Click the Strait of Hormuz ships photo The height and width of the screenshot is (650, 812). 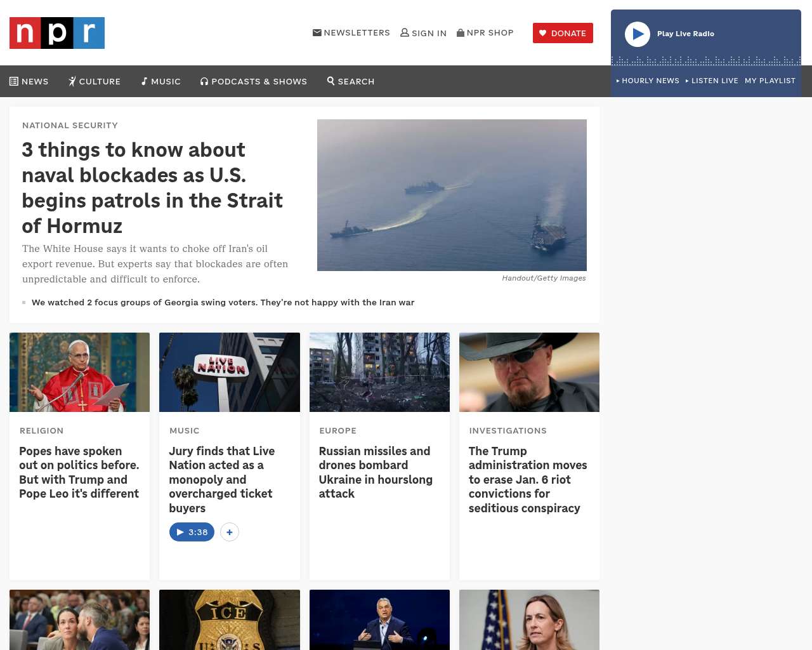coord(452,195)
